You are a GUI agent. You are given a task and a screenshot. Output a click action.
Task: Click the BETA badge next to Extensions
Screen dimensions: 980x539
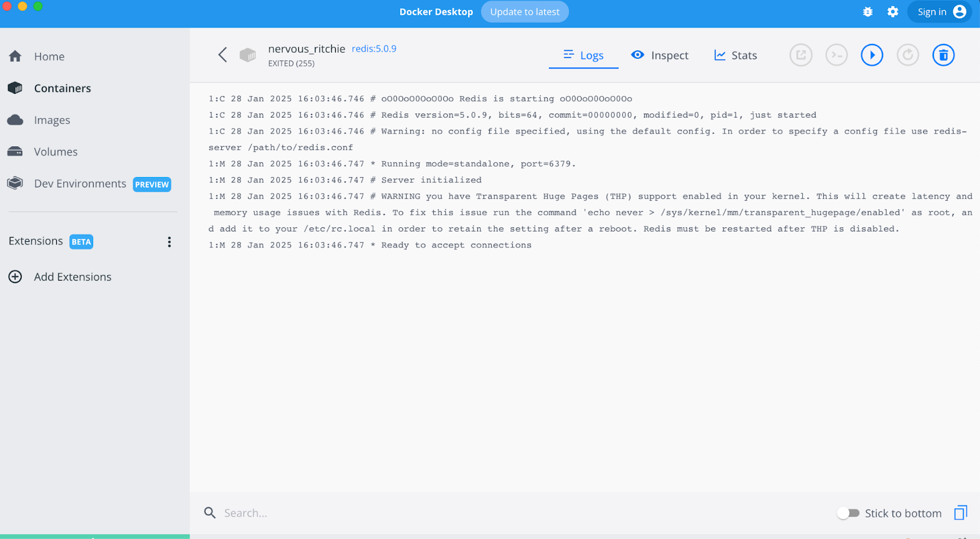click(81, 242)
